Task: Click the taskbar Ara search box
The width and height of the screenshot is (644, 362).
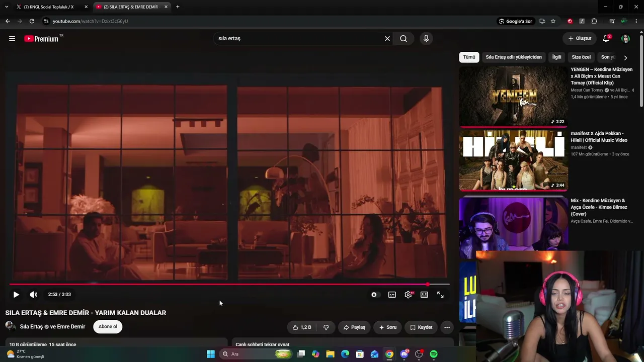Action: point(257,354)
